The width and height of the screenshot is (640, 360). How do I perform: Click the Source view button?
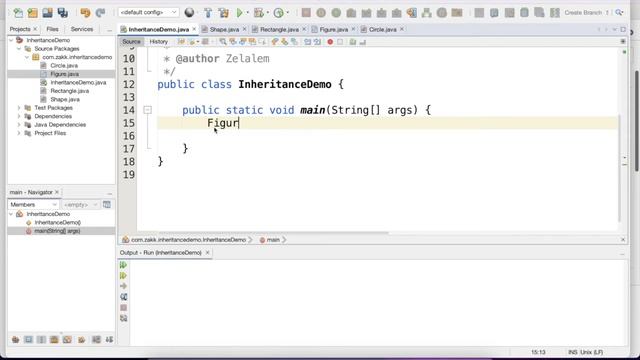click(131, 42)
